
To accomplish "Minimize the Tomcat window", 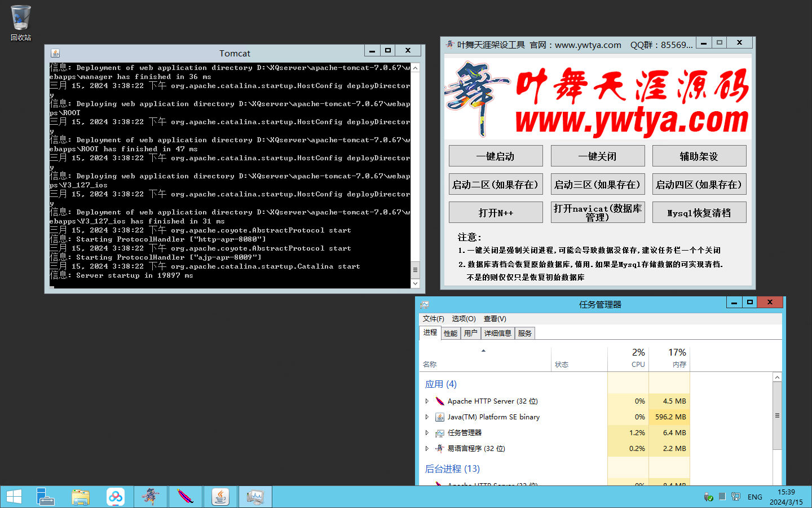I will coord(372,51).
